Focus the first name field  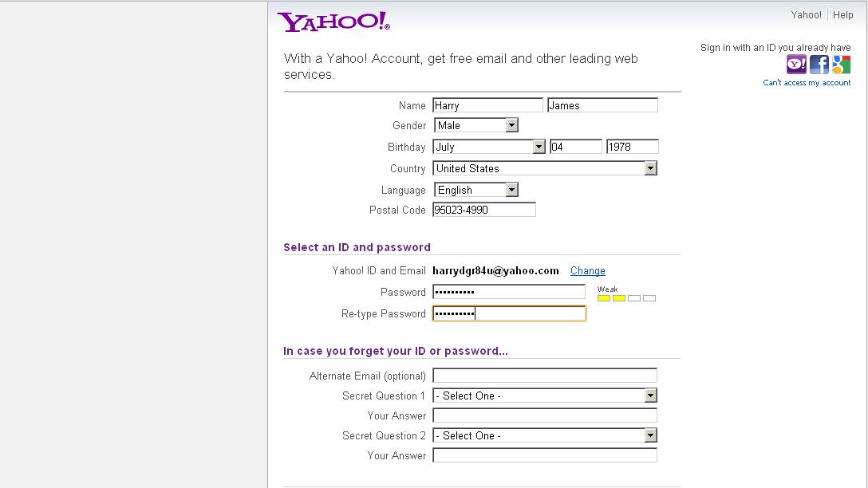[x=487, y=105]
